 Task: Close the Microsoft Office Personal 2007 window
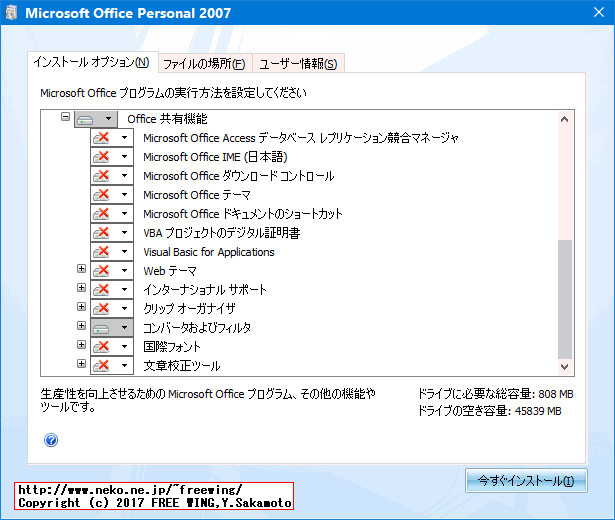pos(599,13)
